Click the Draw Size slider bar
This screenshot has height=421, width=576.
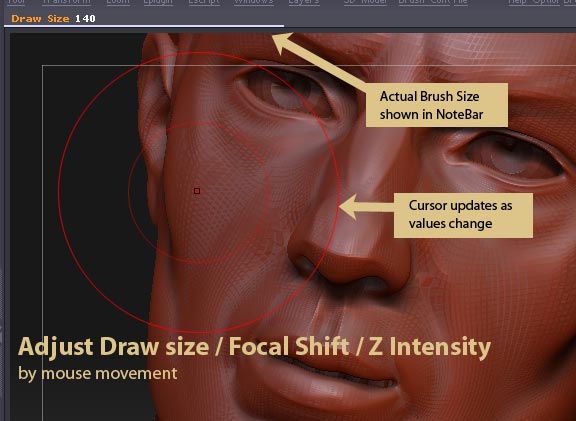144,26
